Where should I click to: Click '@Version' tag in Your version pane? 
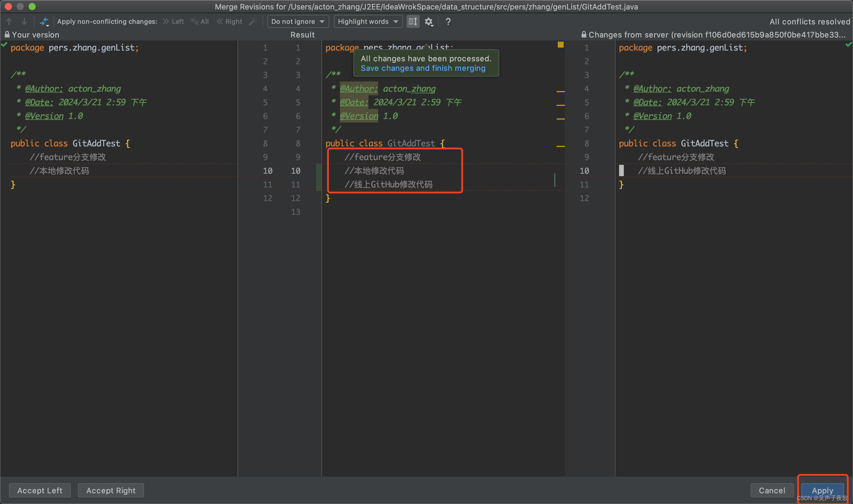pos(44,116)
